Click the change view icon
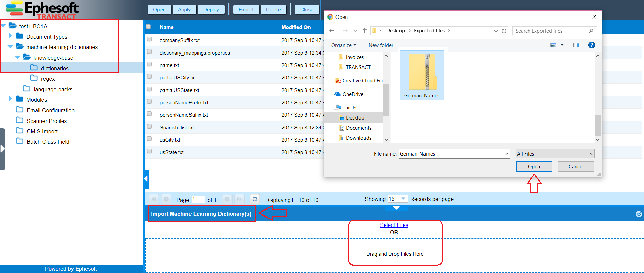 553,45
